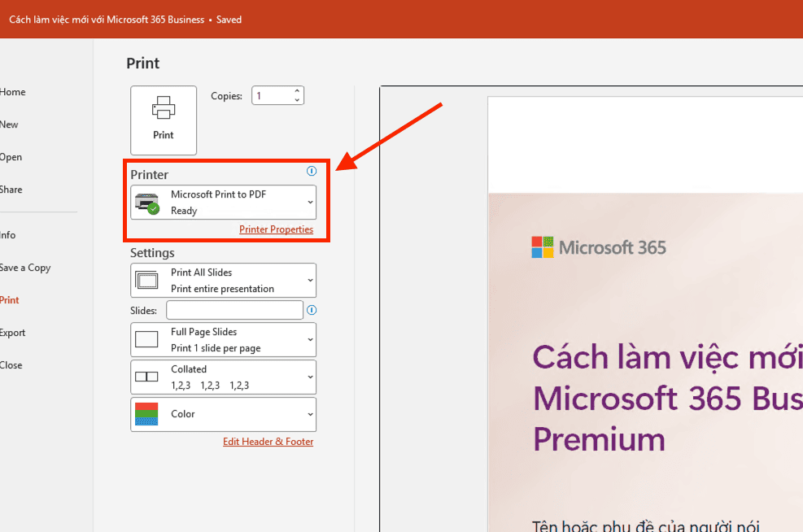The height and width of the screenshot is (532, 803).
Task: Click the Ready printer status text
Action: click(184, 211)
